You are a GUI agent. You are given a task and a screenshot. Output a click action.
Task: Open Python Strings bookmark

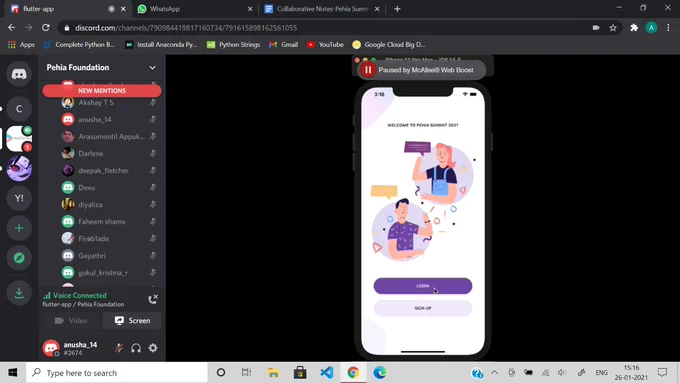pyautogui.click(x=233, y=45)
